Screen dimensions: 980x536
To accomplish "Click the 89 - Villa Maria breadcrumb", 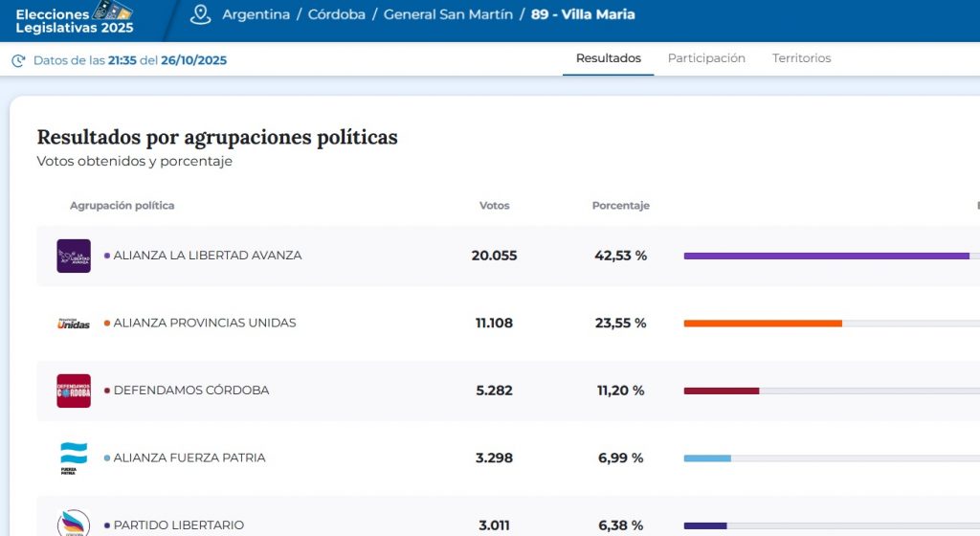I will pyautogui.click(x=583, y=14).
